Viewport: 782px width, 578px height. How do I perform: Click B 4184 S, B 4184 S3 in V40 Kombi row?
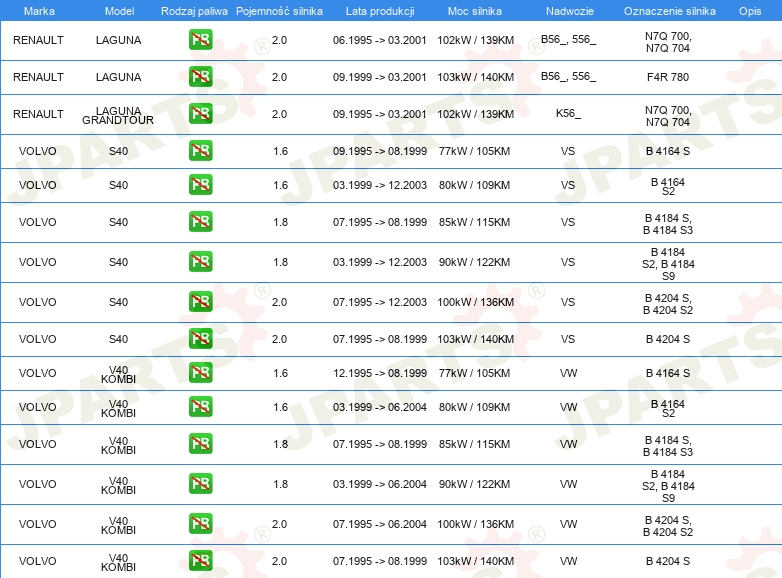(x=668, y=446)
